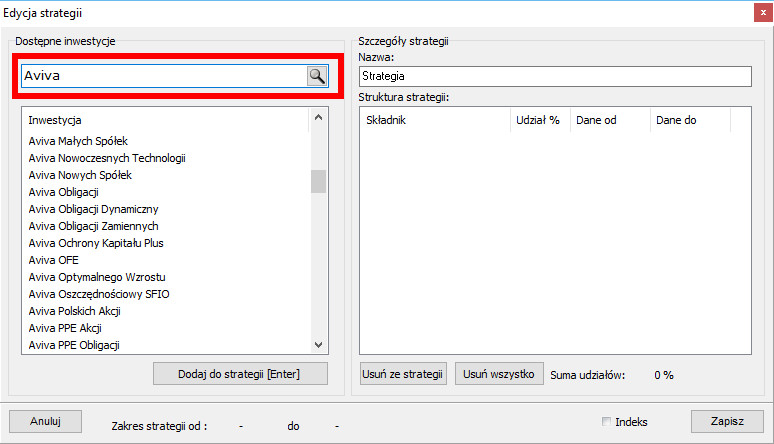The height and width of the screenshot is (444, 774).
Task: Click the Udział % column header
Action: coord(538,120)
